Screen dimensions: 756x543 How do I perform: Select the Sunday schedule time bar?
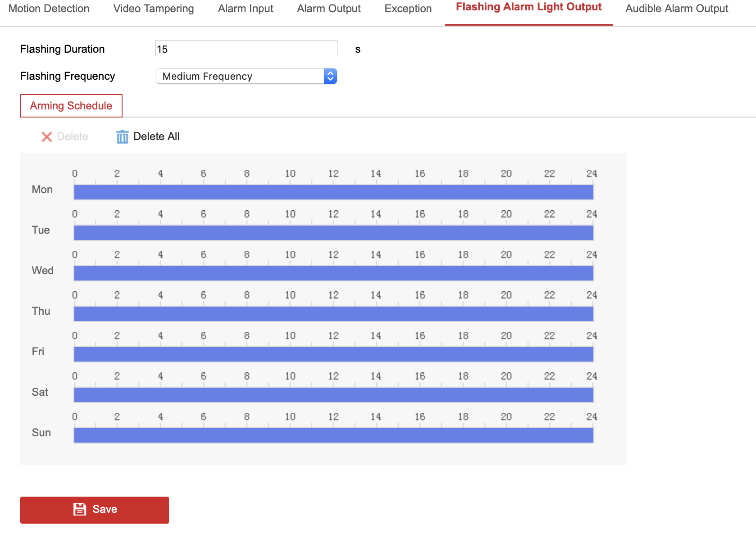coord(333,435)
